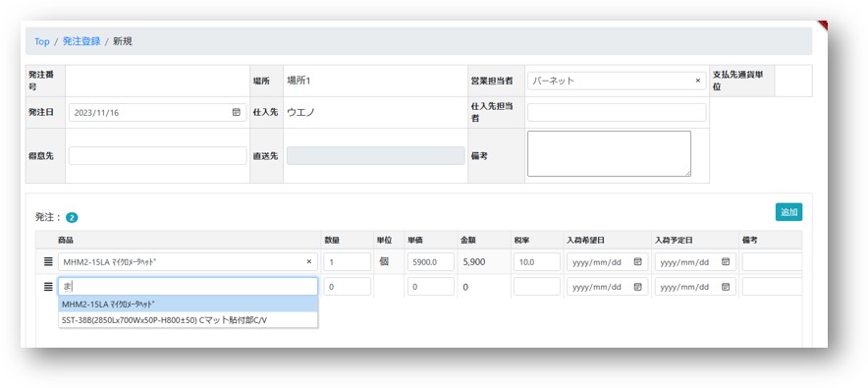Image resolution: width=868 pixels, height=388 pixels.
Task: Edit 税率 10.0 field
Action: point(537,262)
